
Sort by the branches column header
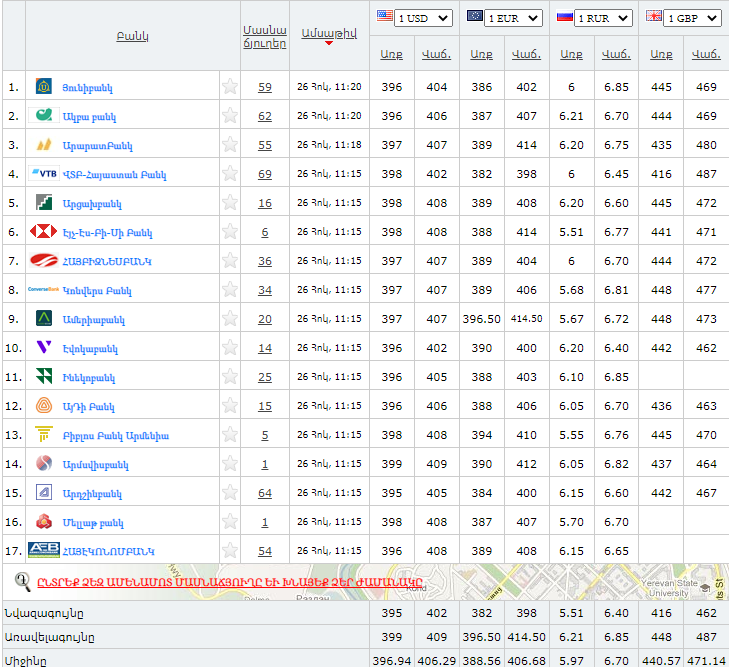pyautogui.click(x=265, y=37)
